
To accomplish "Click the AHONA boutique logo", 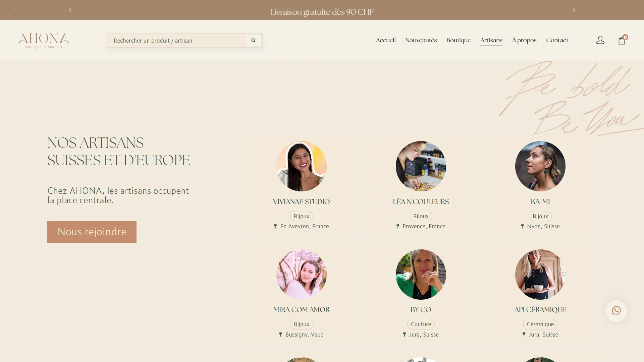I will (x=44, y=41).
